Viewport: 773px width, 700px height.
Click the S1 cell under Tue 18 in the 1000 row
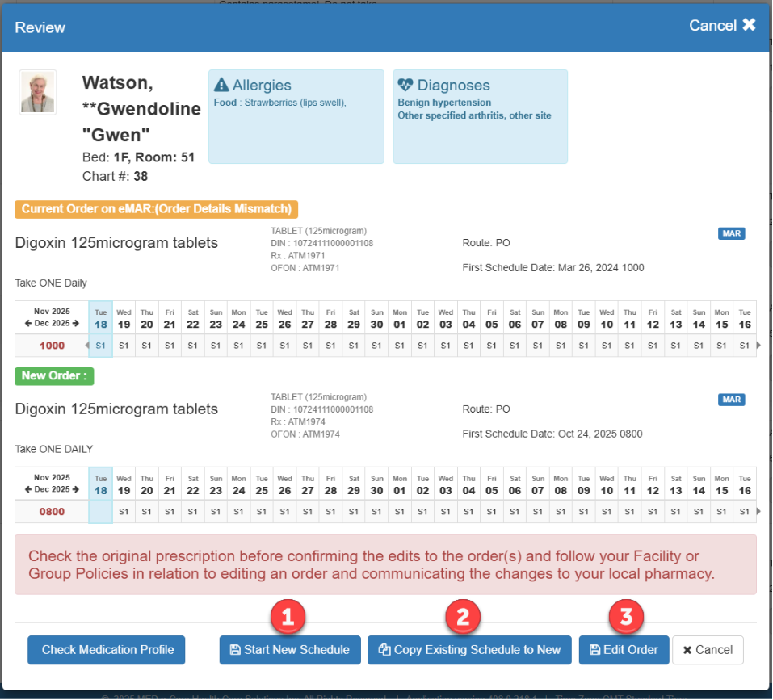coord(101,346)
